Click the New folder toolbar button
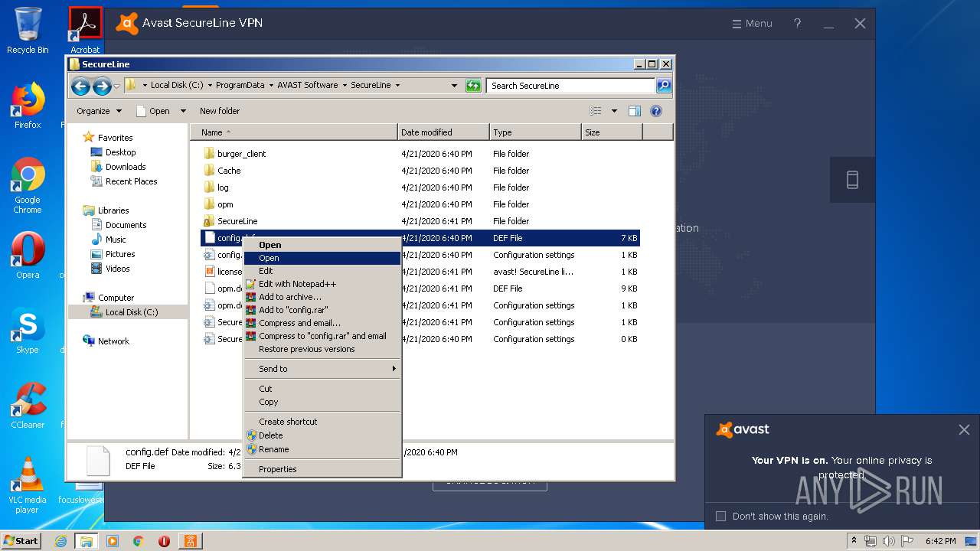Viewport: 980px width, 551px height. tap(220, 111)
